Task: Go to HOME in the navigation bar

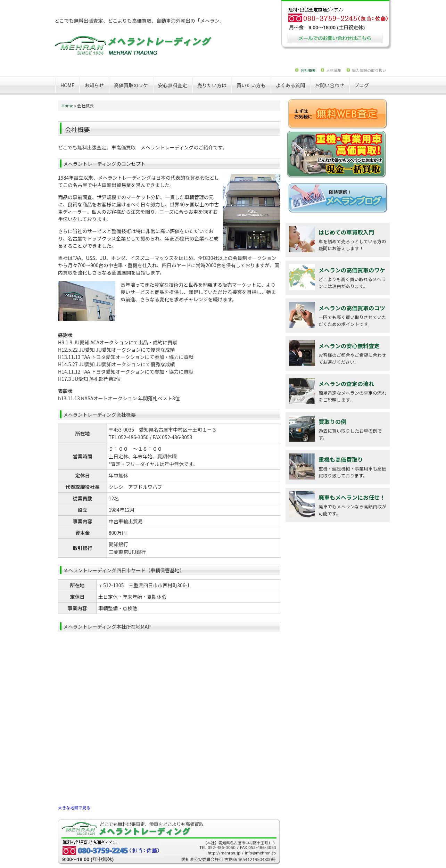Action: pos(67,85)
